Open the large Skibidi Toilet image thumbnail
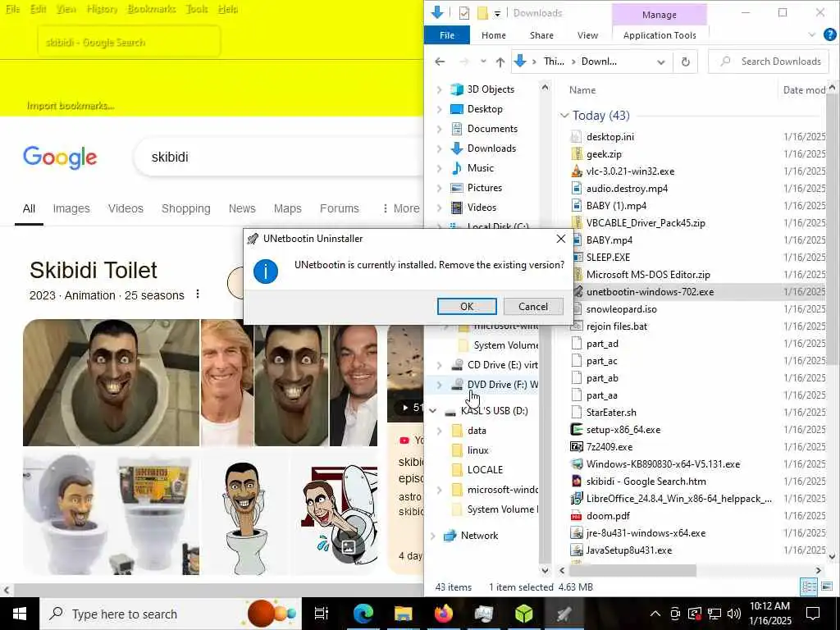Image resolution: width=840 pixels, height=630 pixels. tap(111, 382)
